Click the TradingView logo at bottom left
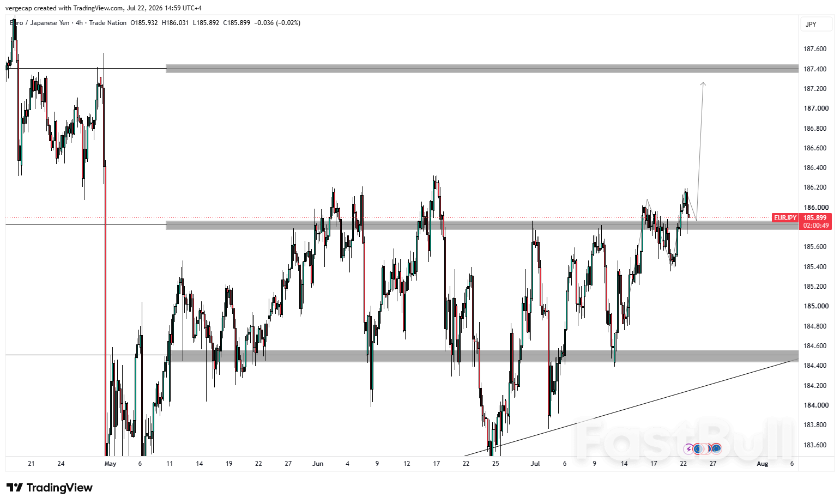This screenshot has height=504, width=840. click(x=50, y=488)
